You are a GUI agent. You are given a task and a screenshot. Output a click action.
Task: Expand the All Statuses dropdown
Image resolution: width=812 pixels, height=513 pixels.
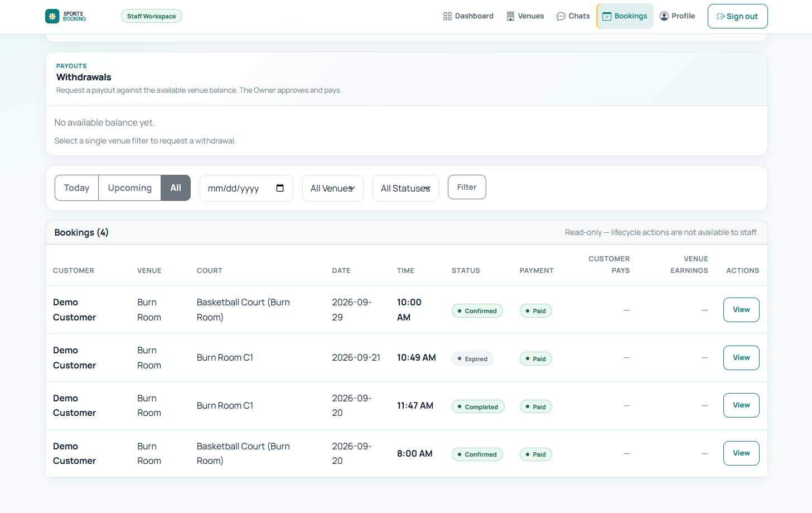coord(405,188)
